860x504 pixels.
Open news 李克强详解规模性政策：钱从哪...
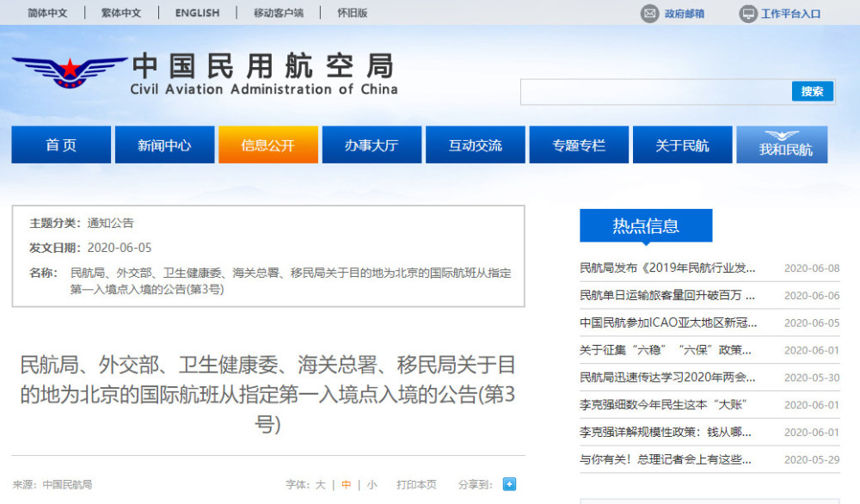tap(666, 432)
